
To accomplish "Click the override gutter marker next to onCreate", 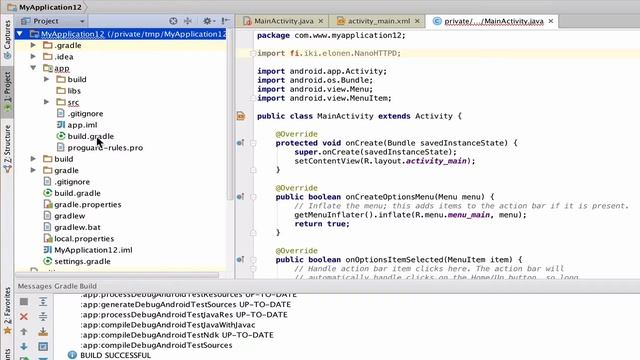I will click(240, 143).
